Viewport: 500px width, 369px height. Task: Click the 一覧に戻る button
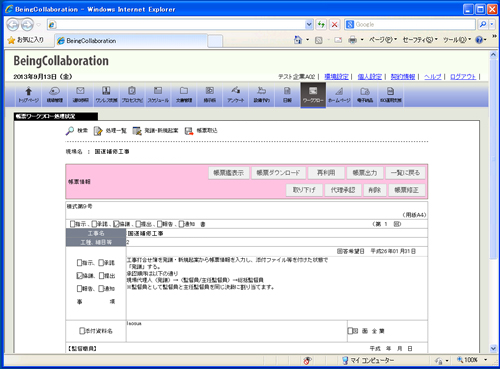coord(405,173)
